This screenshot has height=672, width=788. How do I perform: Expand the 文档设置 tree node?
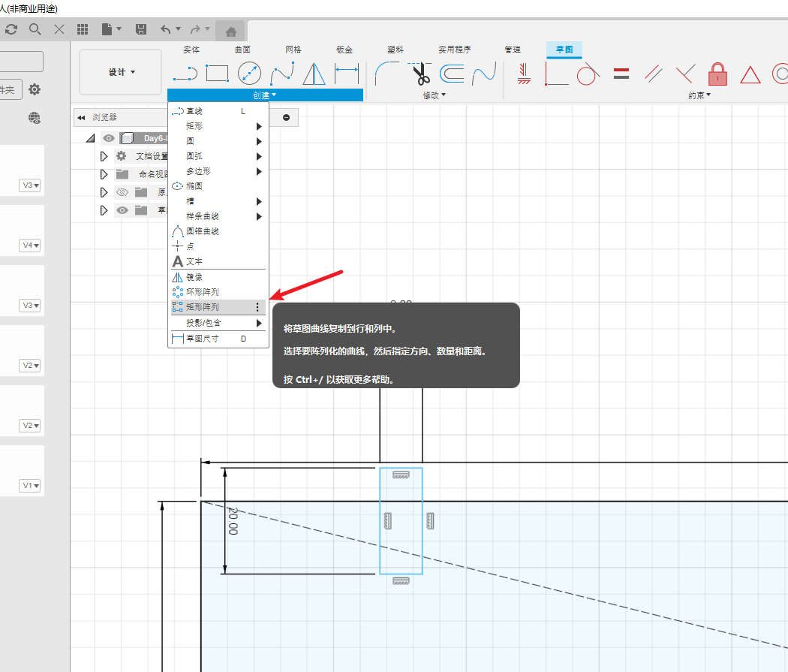click(x=104, y=156)
